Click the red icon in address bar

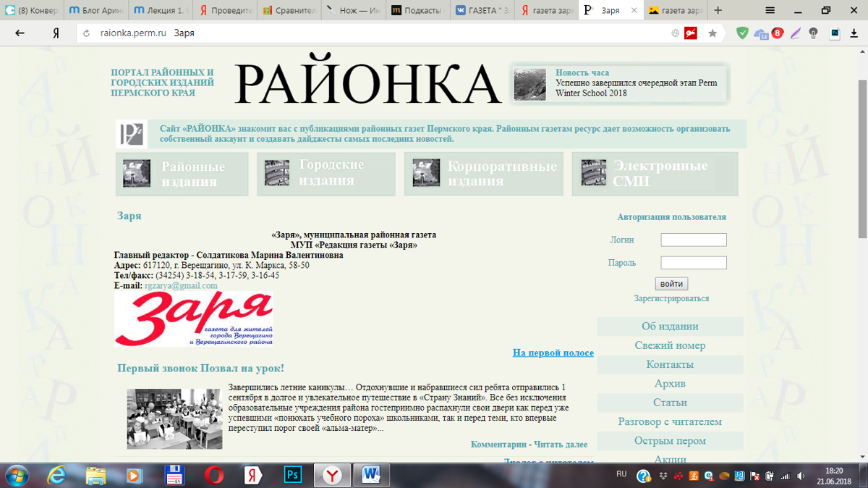click(691, 33)
